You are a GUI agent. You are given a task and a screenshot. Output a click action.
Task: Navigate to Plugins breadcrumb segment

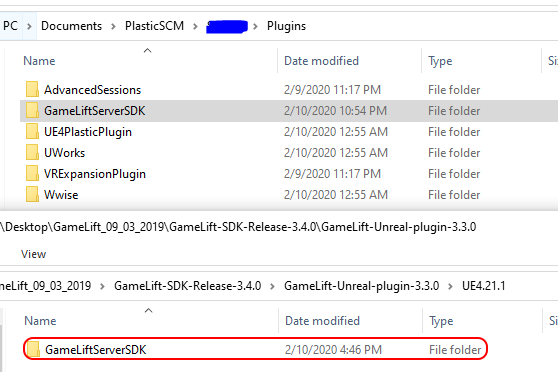pyautogui.click(x=286, y=26)
